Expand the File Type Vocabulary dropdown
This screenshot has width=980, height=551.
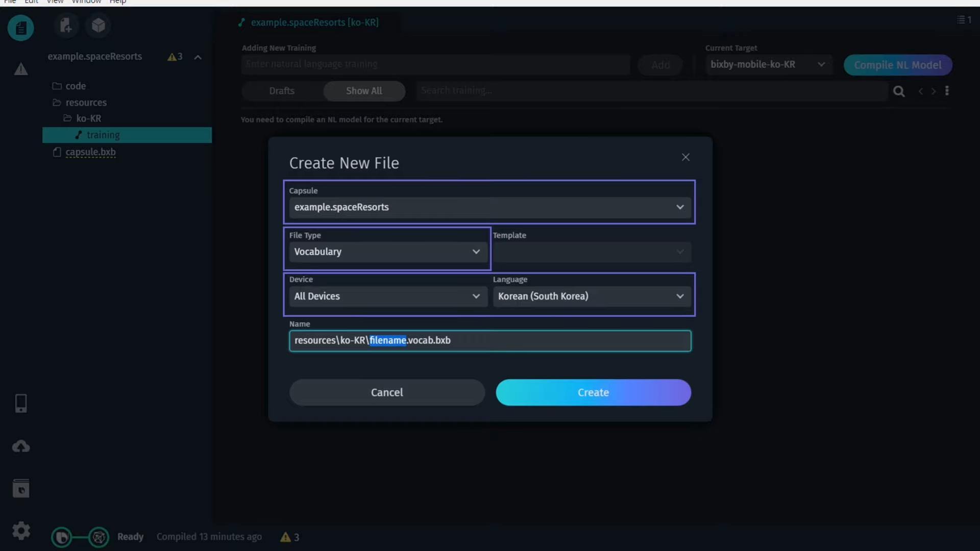click(387, 252)
